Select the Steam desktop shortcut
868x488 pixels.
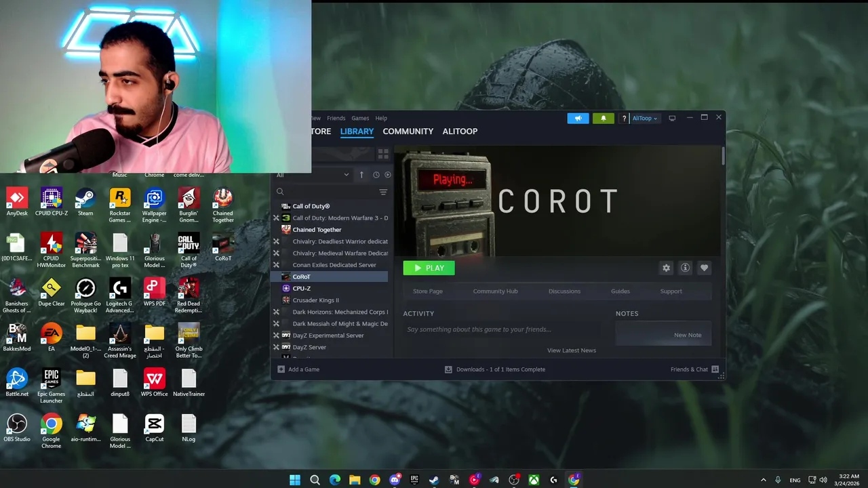(85, 203)
